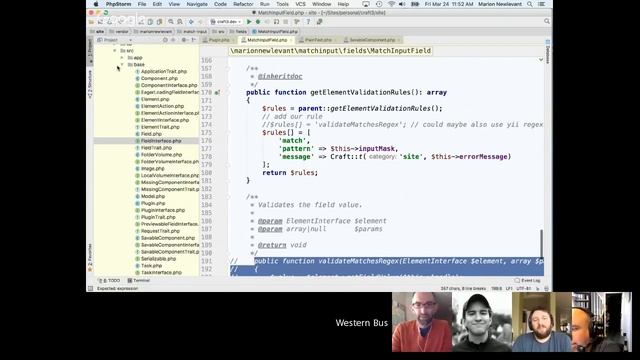Click the Replace magnifier icon in the toolbar

(x=180, y=22)
